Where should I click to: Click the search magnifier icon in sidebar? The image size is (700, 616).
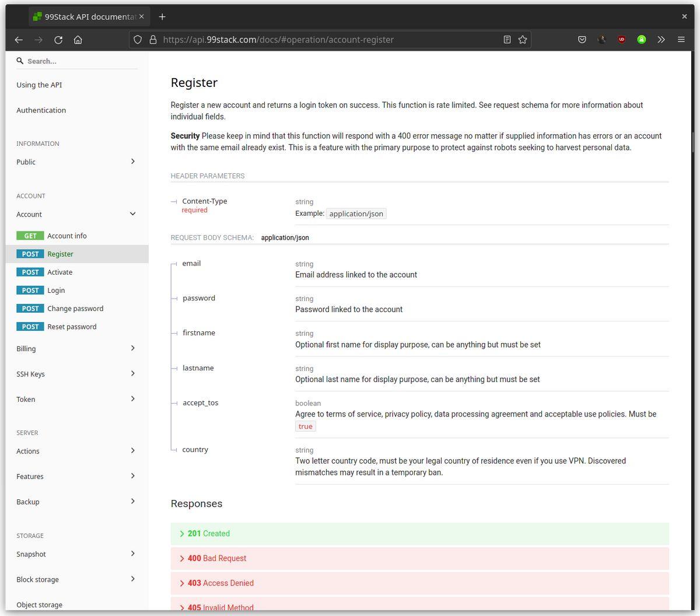20,61
